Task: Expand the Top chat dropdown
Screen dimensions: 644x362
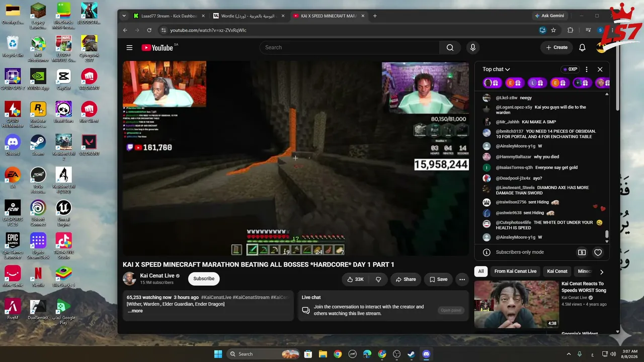Action: click(496, 69)
